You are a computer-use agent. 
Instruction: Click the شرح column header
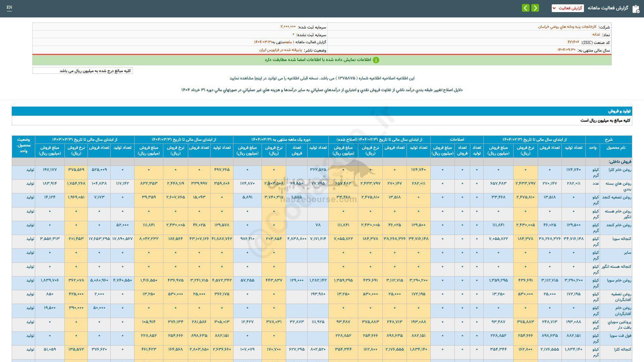(608, 139)
